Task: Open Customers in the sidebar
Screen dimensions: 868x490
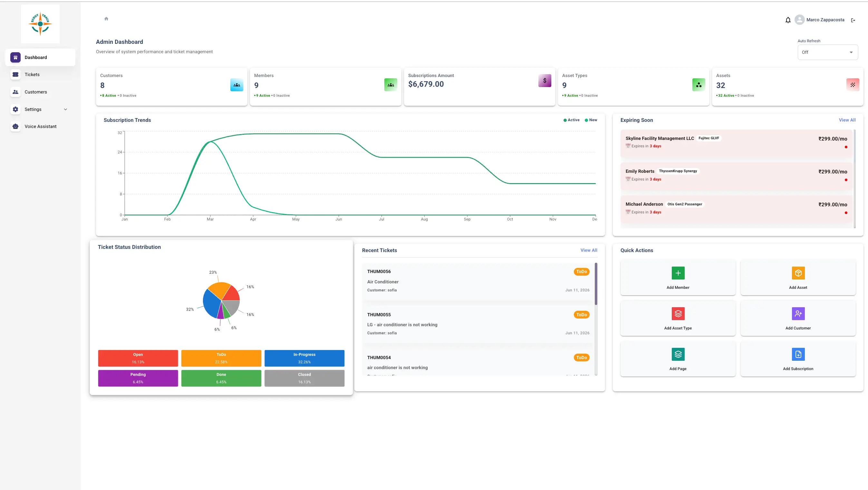Action: (40, 92)
